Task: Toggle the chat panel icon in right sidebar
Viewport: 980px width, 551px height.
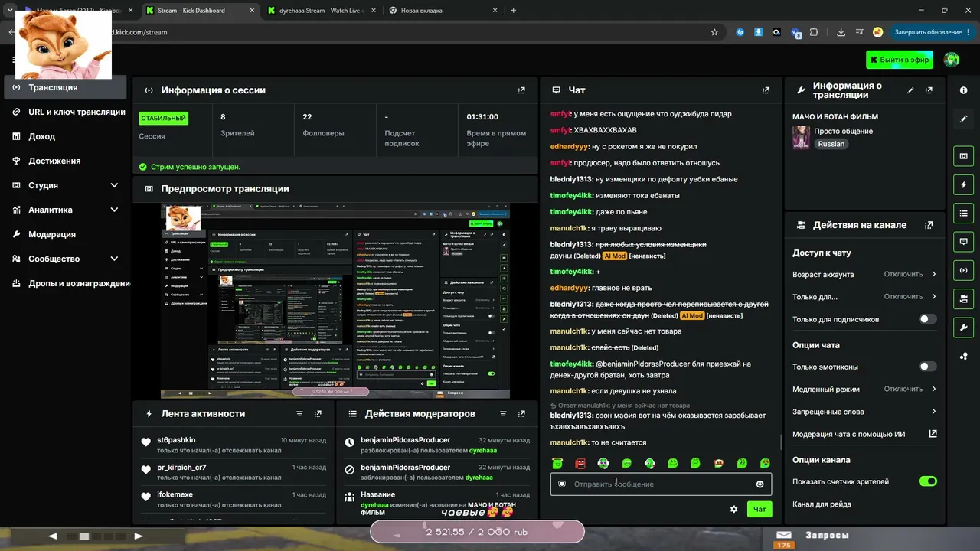Action: (x=963, y=241)
